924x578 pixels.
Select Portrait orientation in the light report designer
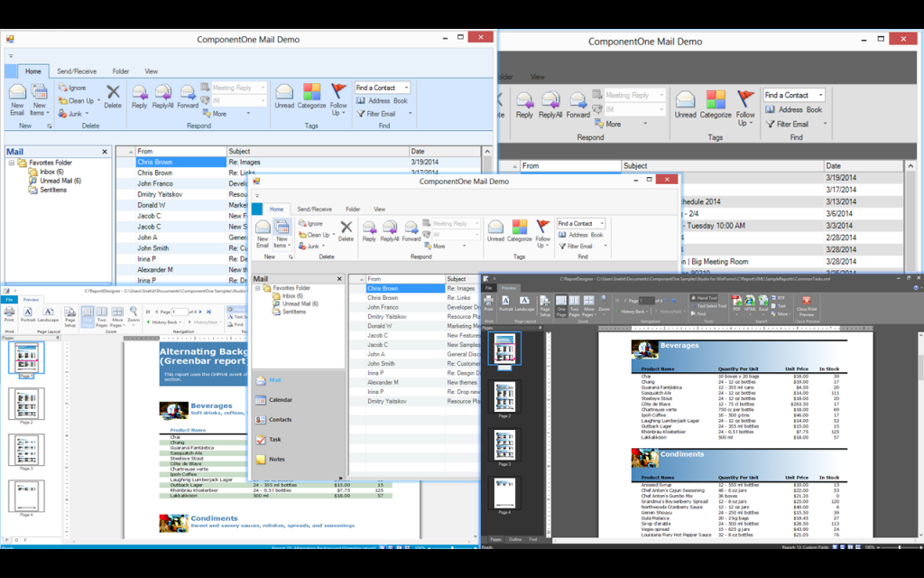tap(28, 314)
